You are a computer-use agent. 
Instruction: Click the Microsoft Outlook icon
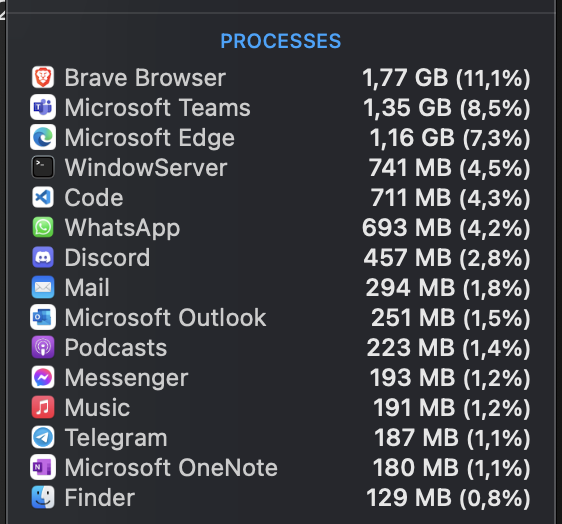(x=43, y=318)
